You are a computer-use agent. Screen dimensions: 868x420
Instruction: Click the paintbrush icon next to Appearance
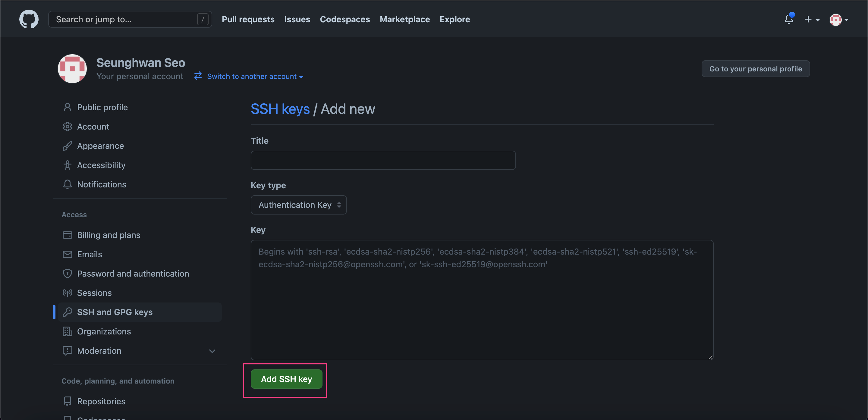point(68,146)
